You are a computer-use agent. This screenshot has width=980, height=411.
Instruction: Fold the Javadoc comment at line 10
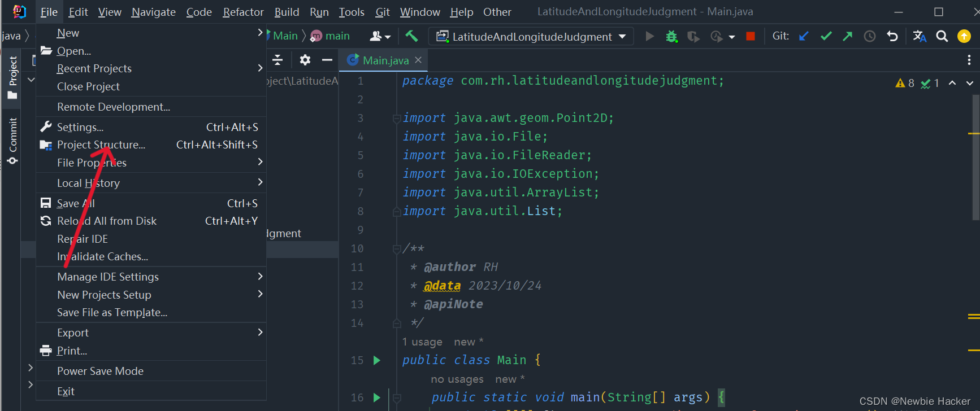coord(397,249)
